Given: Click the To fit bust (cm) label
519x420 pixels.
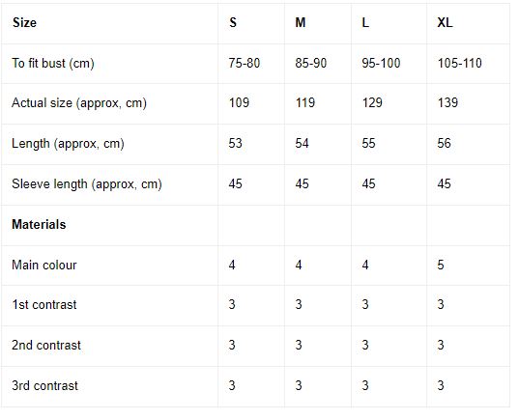Looking at the screenshot, I should point(53,63).
